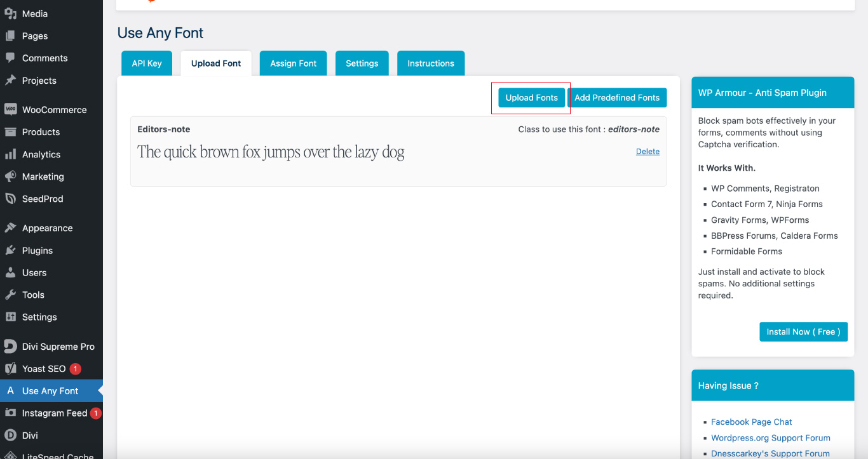Click the Appearance paintbrush icon
Screen dimensions: 868x459
pyautogui.click(x=10, y=227)
